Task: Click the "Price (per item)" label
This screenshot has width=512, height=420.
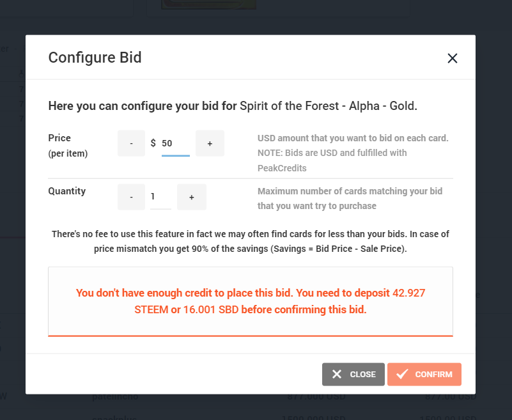Action: pyautogui.click(x=67, y=145)
